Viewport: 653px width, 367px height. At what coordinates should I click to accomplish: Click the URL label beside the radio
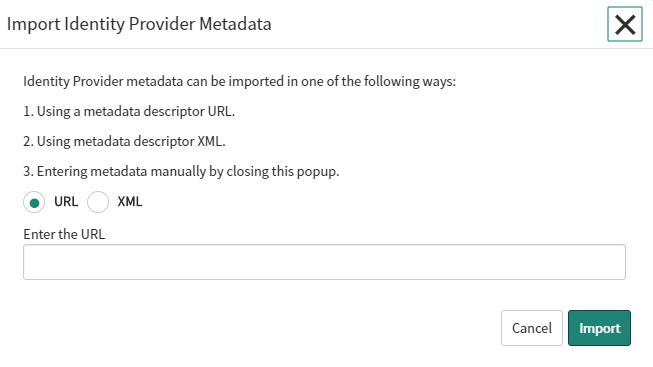pyautogui.click(x=66, y=202)
